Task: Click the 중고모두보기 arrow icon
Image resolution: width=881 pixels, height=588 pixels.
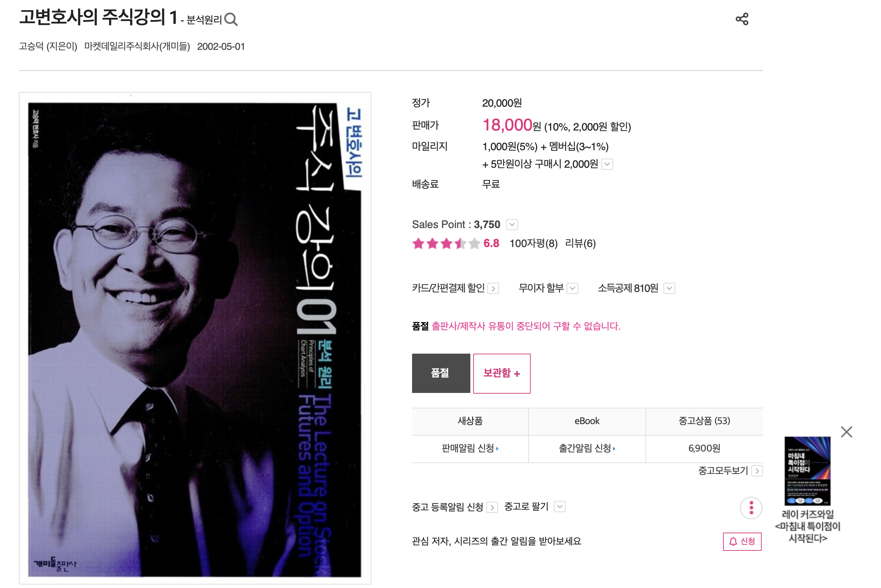Action: point(757,471)
